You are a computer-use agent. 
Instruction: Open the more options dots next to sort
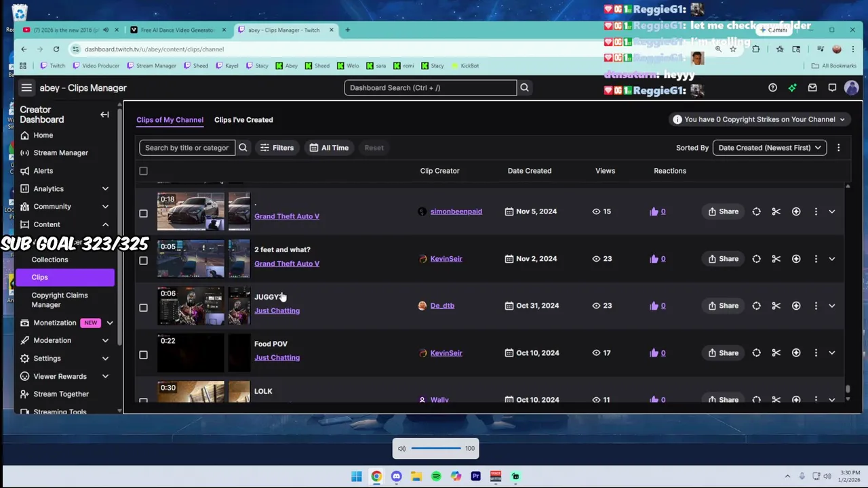tap(838, 148)
